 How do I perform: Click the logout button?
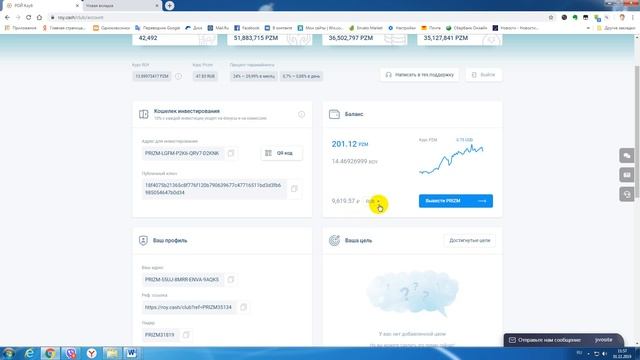(484, 75)
